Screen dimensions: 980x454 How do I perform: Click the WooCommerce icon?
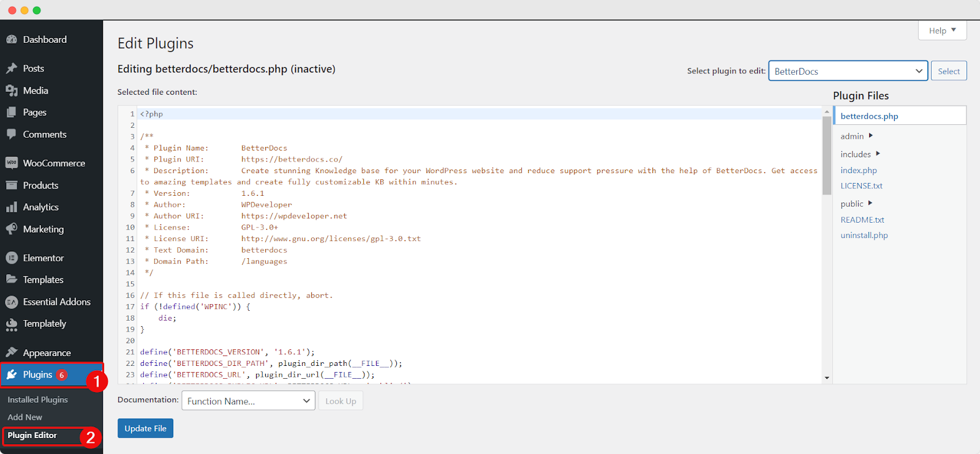click(12, 163)
